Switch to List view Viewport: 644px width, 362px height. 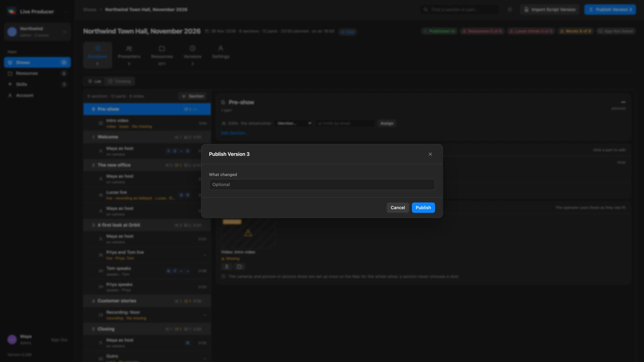click(94, 81)
